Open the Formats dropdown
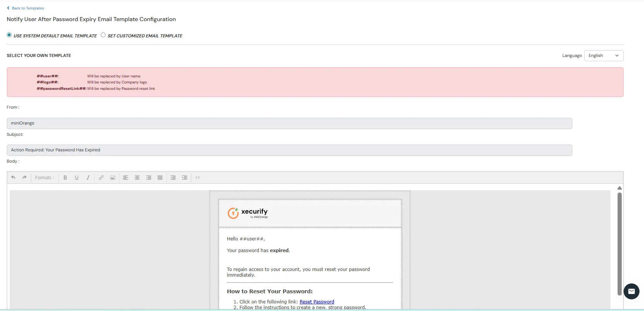This screenshot has height=311, width=644. pyautogui.click(x=45, y=178)
